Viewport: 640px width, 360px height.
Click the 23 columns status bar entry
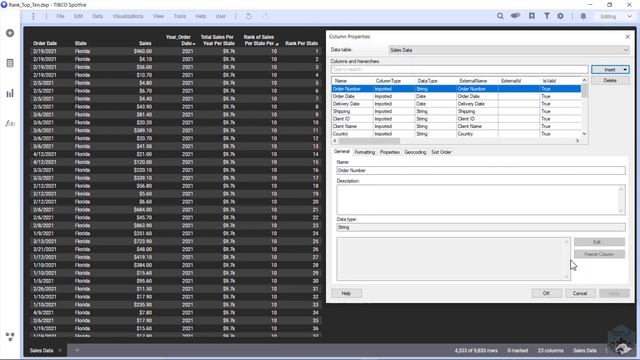coord(550,350)
